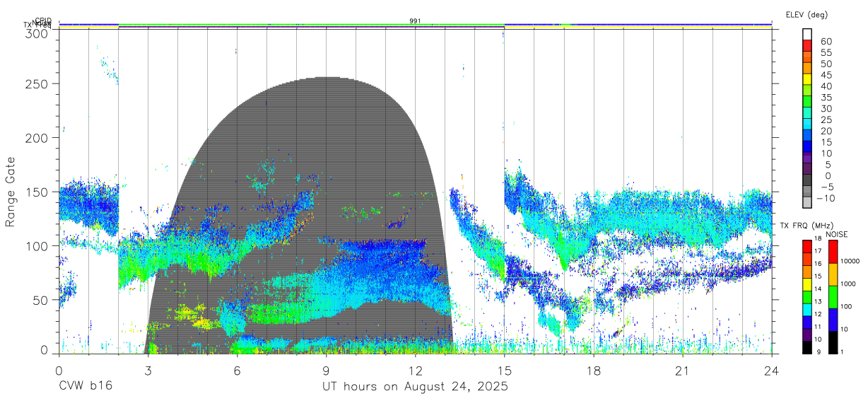Click the red TX FRQ swatch between 17 and 18

coord(807,245)
